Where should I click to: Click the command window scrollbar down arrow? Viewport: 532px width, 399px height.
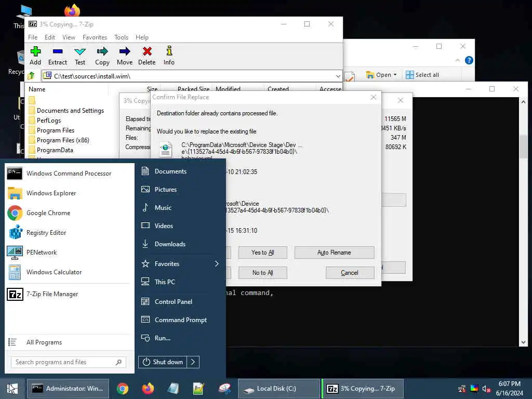[523, 342]
